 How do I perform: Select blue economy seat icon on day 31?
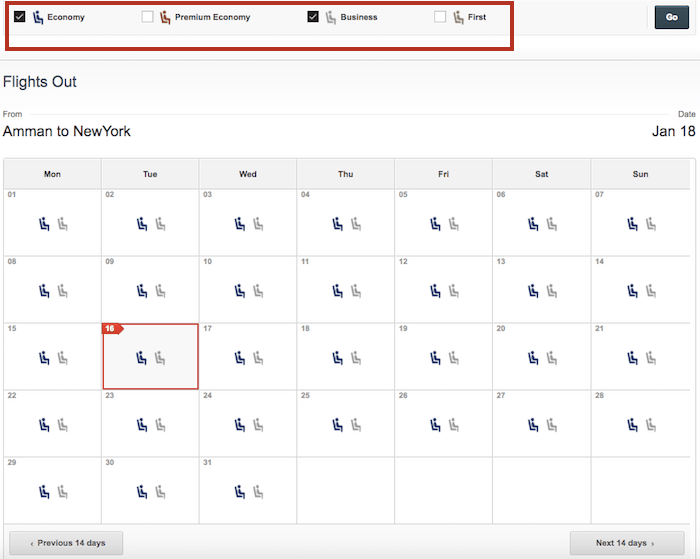point(240,492)
